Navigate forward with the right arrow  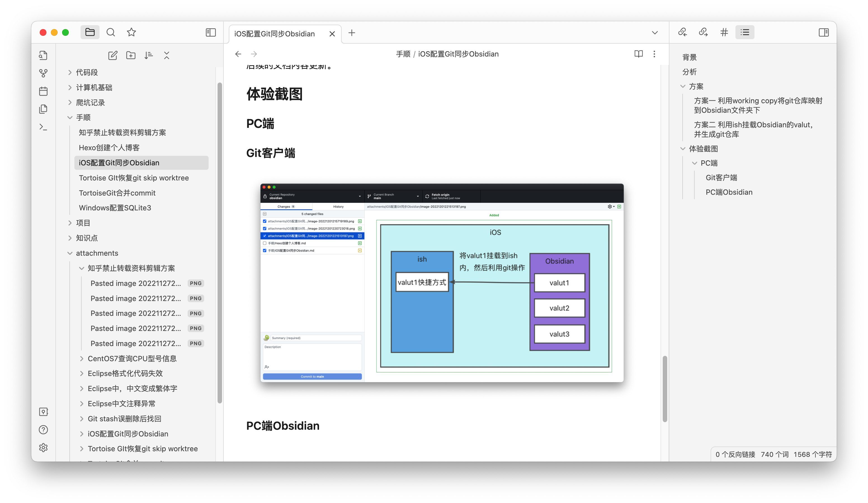[x=254, y=54]
